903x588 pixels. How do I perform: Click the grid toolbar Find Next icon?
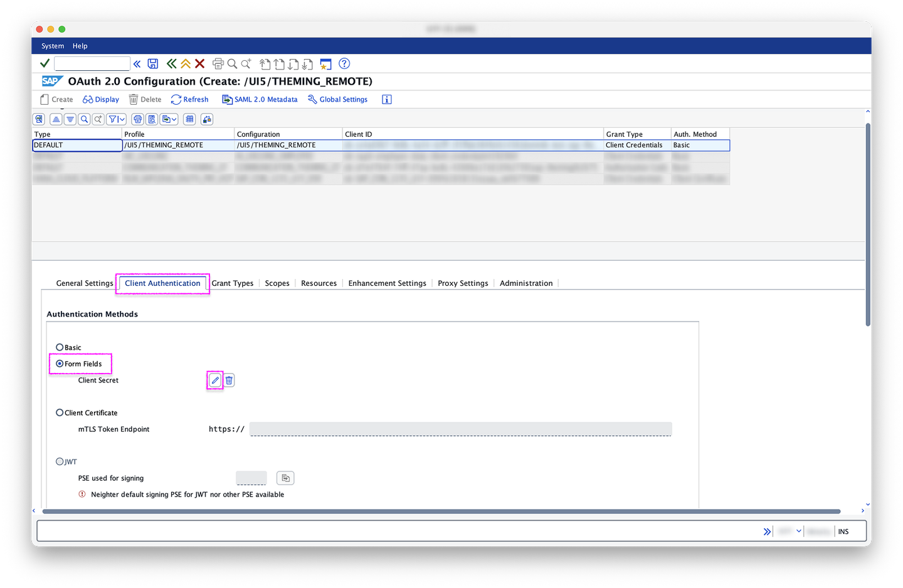(98, 119)
